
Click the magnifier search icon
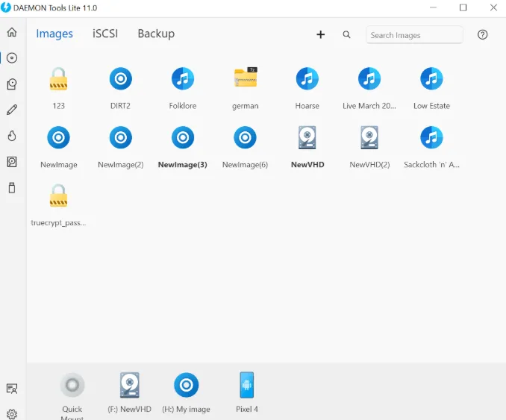point(346,34)
